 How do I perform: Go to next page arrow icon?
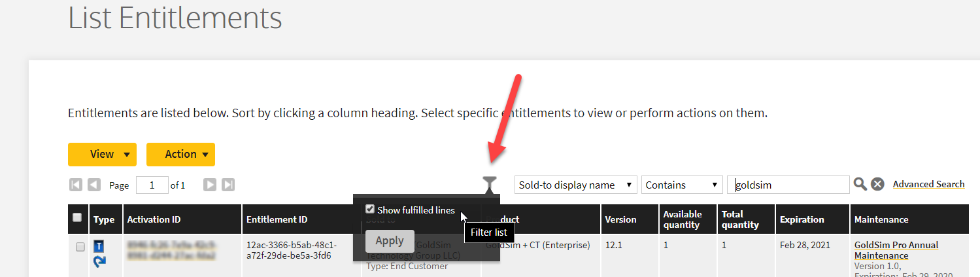[210, 185]
